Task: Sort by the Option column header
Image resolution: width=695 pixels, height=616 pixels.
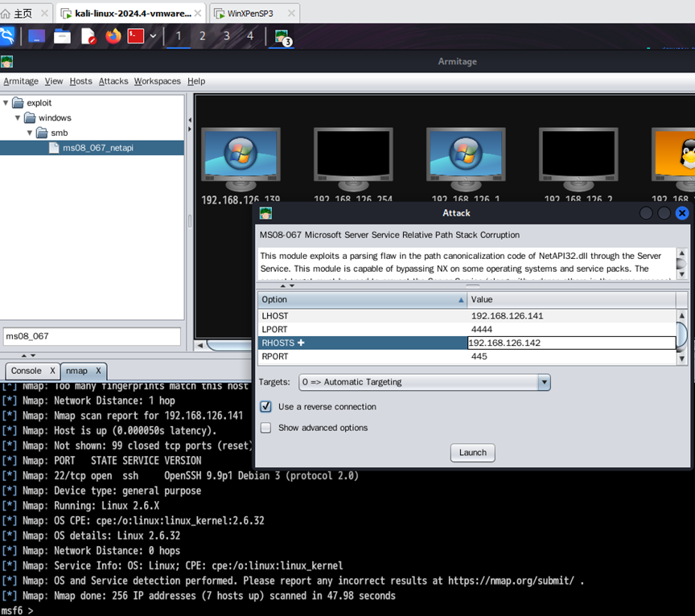Action: coord(362,300)
